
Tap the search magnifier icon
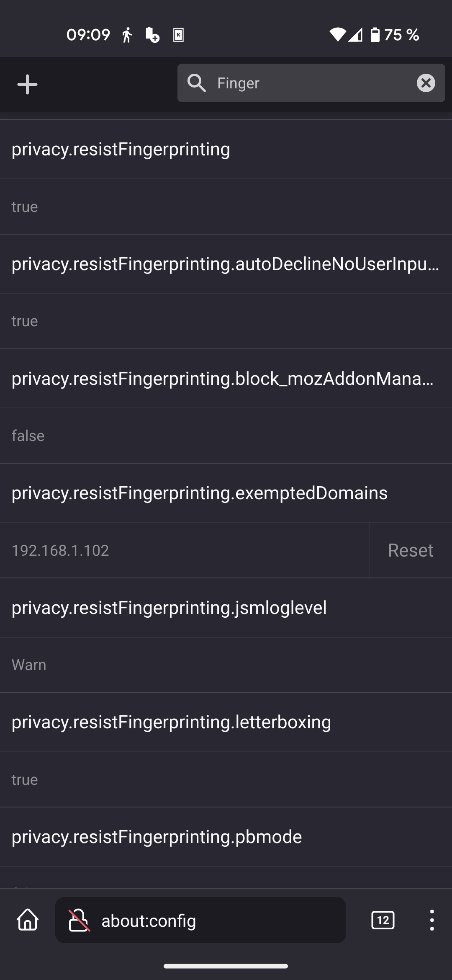tap(196, 83)
